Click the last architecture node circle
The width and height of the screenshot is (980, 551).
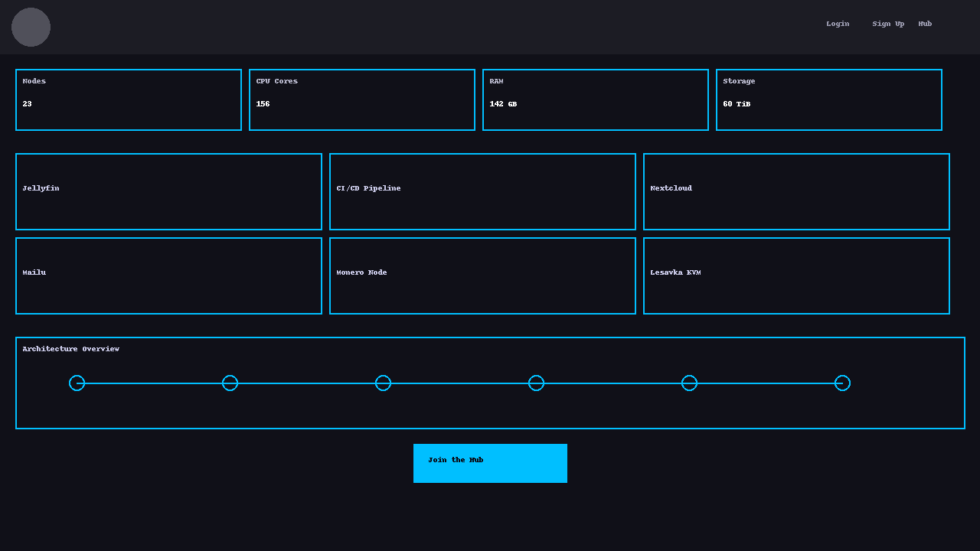click(842, 383)
